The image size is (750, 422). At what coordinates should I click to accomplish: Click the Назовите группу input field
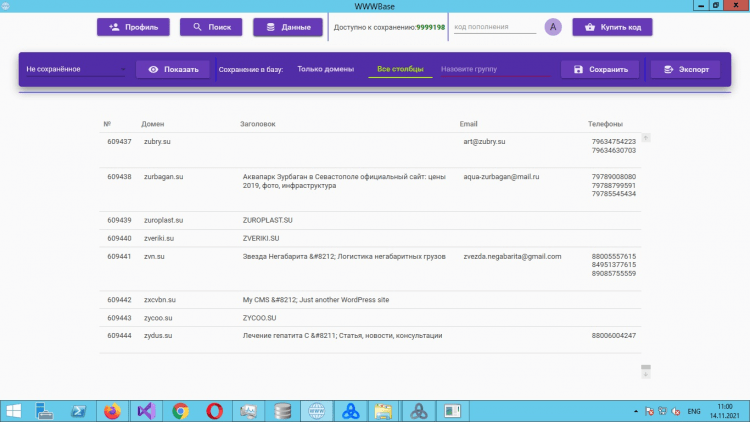(495, 69)
